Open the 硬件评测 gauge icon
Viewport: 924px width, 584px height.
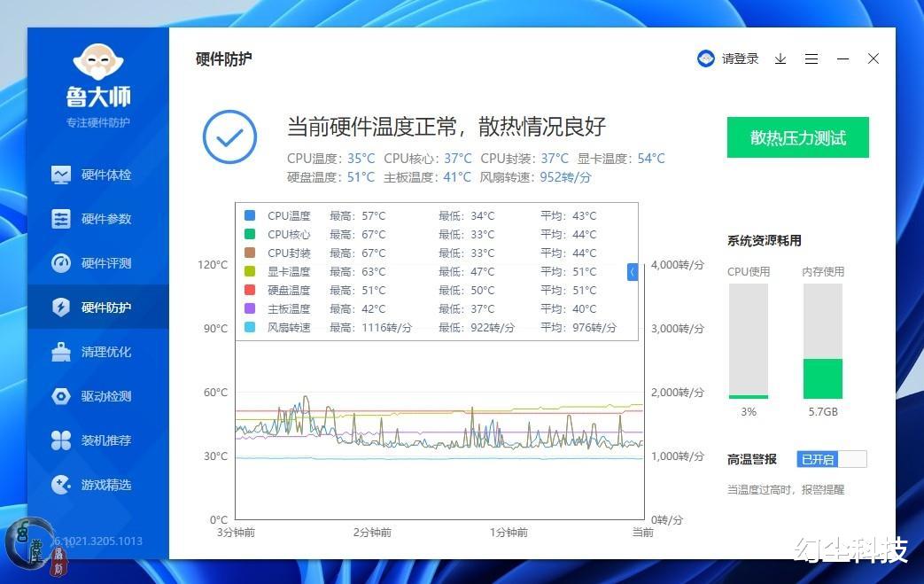coord(61,263)
